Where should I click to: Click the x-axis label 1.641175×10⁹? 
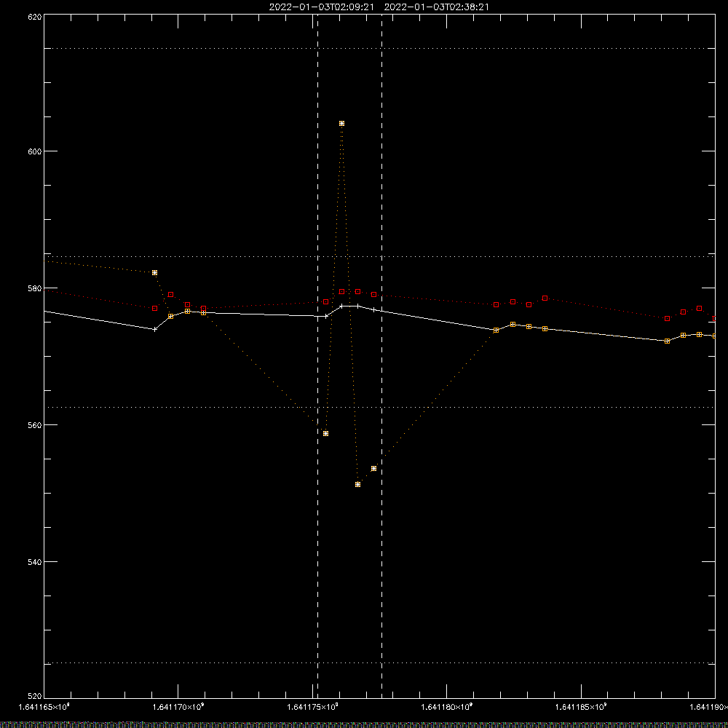pos(312,707)
